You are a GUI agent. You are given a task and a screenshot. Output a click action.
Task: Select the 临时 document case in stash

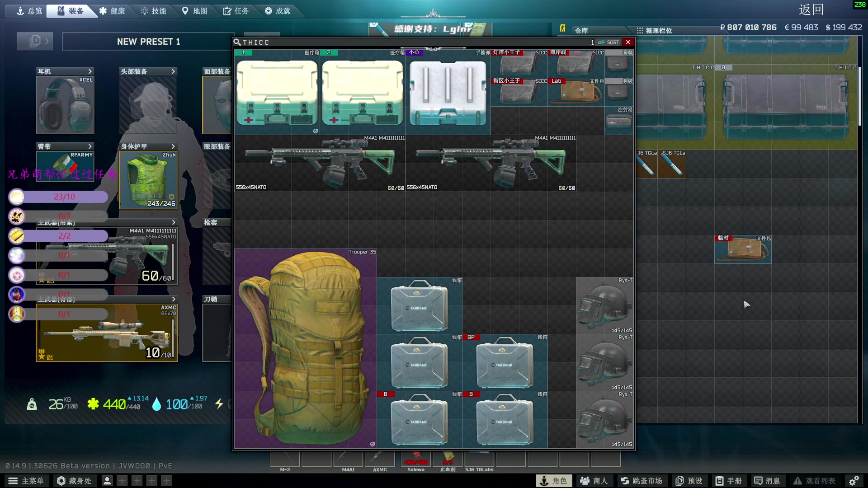pos(743,249)
